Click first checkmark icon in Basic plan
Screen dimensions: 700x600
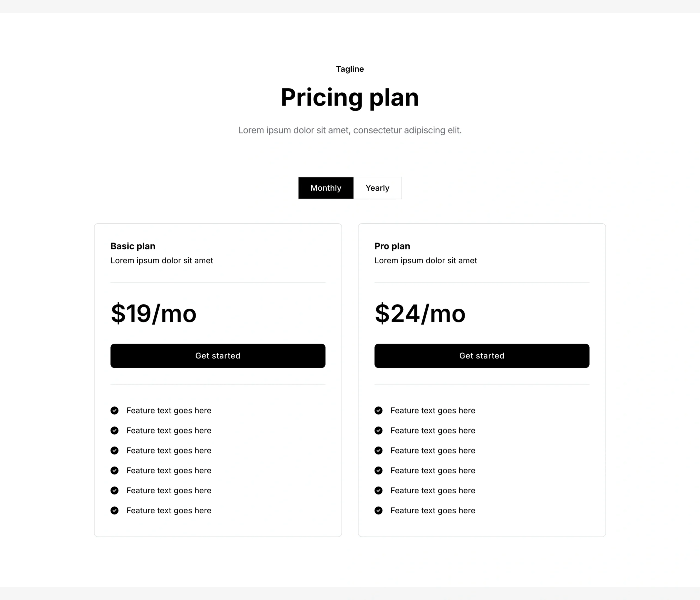[x=115, y=410]
